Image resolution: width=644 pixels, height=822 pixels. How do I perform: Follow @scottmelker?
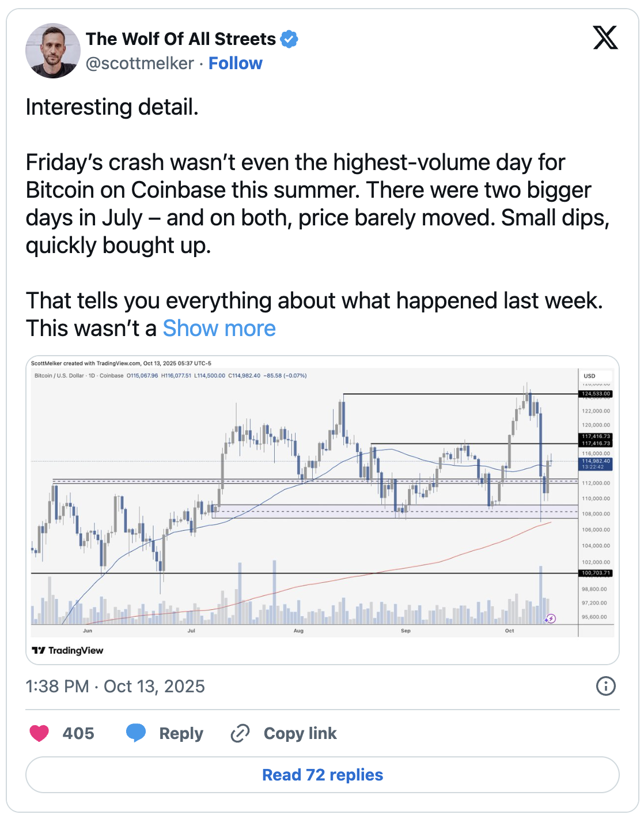click(x=235, y=63)
